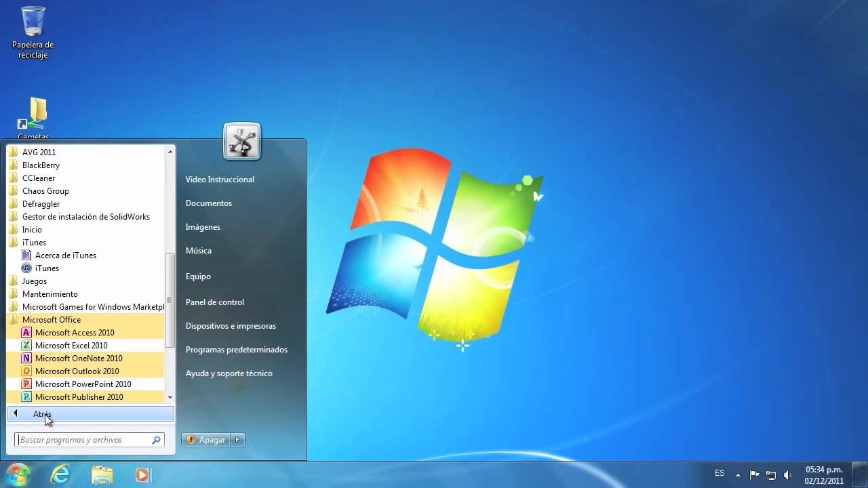Open Windows Explorer from the taskbar
868x488 pixels.
coord(102,475)
